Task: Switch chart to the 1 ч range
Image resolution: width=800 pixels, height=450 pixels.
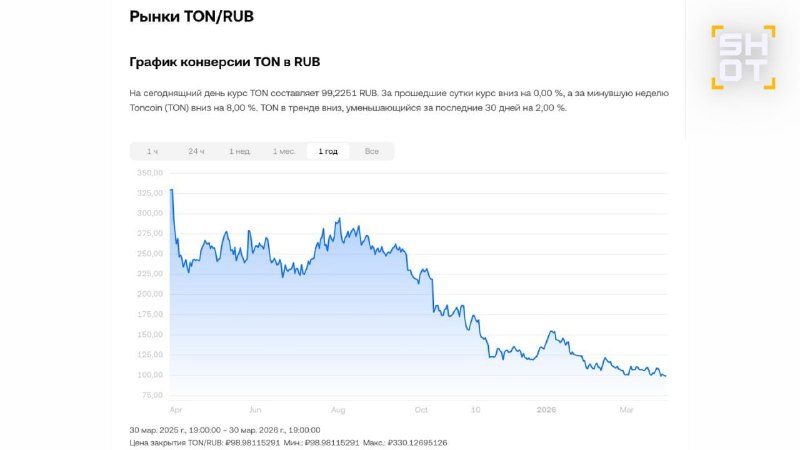Action: 152,151
